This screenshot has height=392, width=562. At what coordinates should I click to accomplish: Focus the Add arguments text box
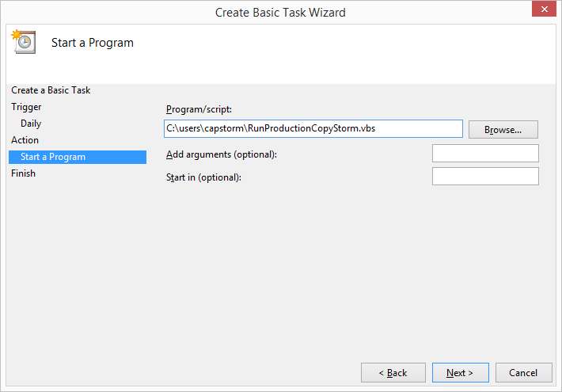coord(485,154)
